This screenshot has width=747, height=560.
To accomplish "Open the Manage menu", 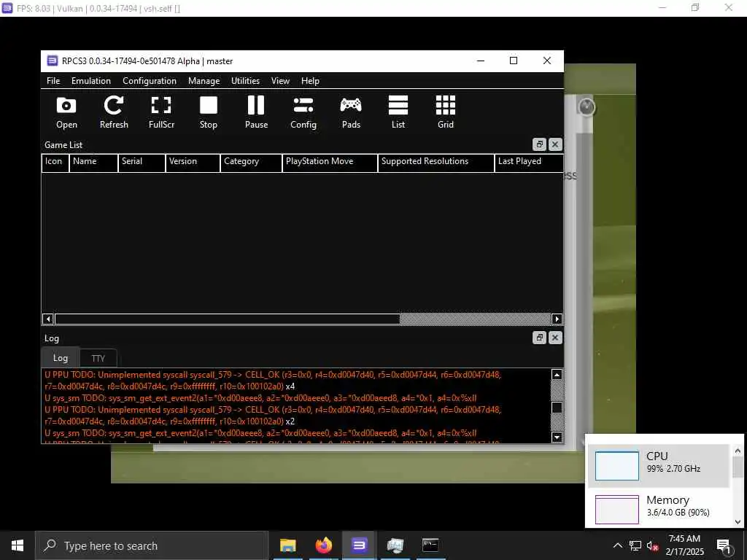I will 204,81.
